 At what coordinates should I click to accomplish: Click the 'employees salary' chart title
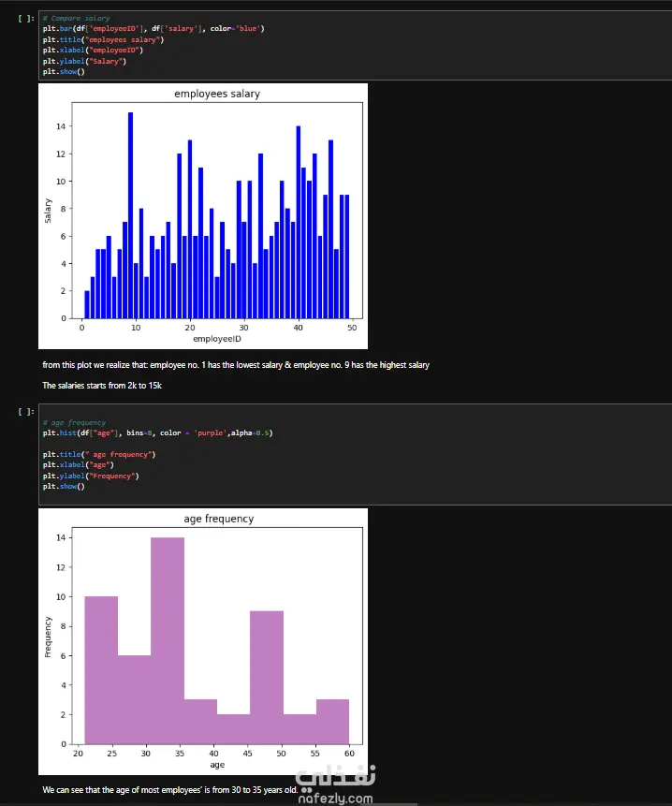click(217, 94)
